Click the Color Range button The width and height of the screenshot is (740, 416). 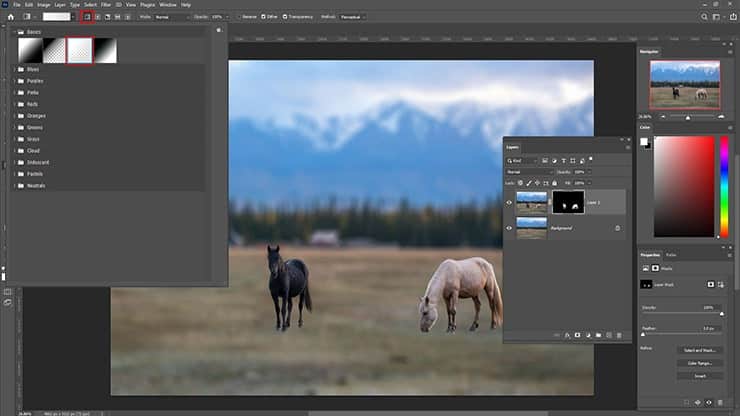(x=700, y=363)
